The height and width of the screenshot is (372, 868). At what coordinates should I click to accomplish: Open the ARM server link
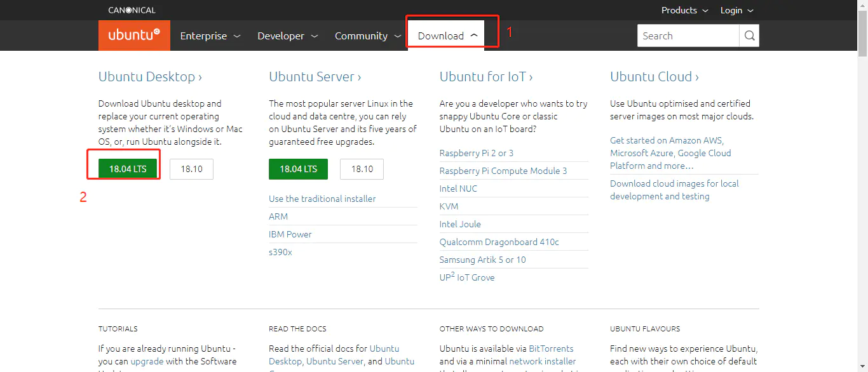pyautogui.click(x=278, y=216)
